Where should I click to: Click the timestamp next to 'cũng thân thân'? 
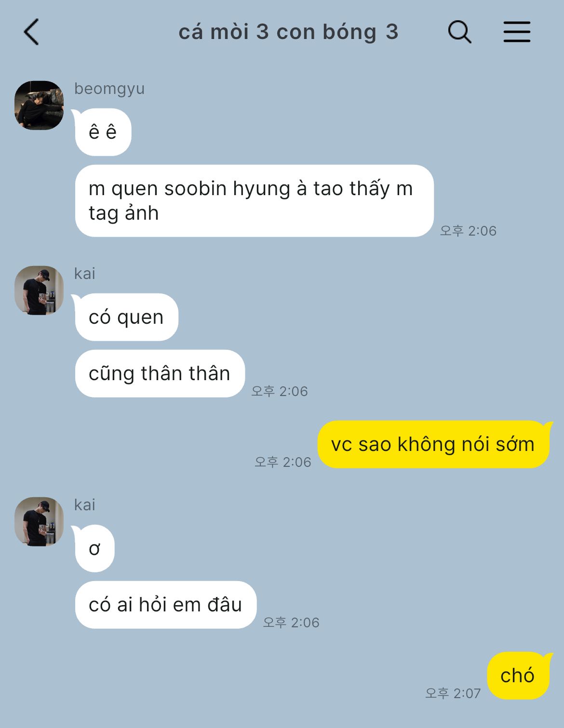[279, 391]
